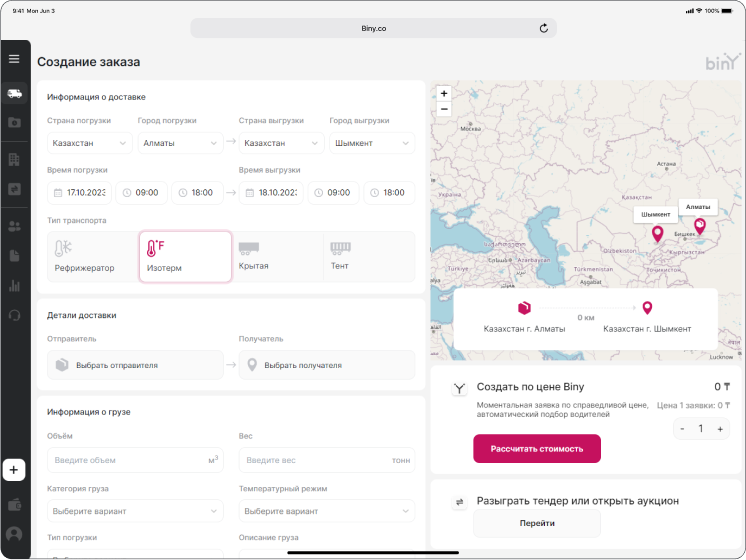Click the Объём input field
746x560 pixels.
coord(125,460)
